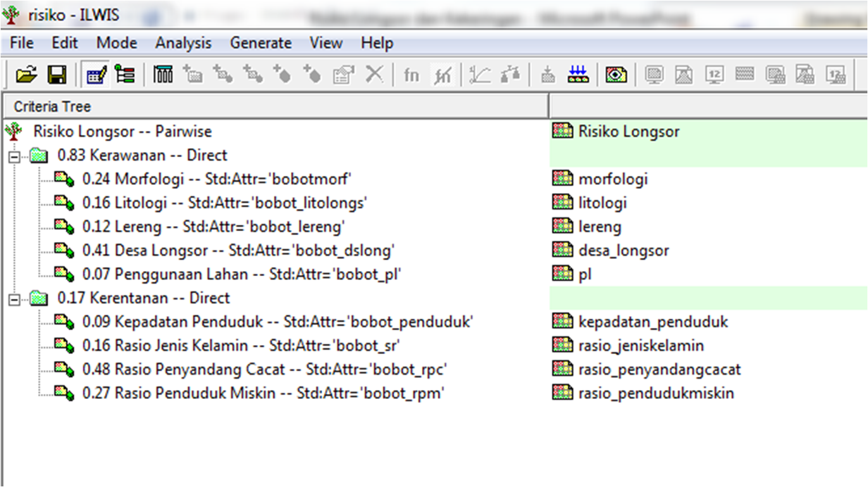Click the Criteria Tree column header
The height and width of the screenshot is (487, 868).
click(275, 106)
